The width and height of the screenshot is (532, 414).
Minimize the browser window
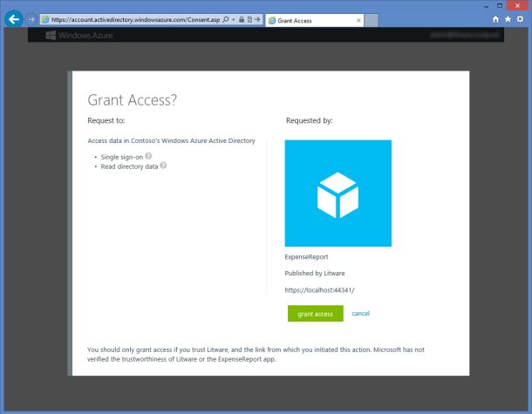click(x=486, y=6)
